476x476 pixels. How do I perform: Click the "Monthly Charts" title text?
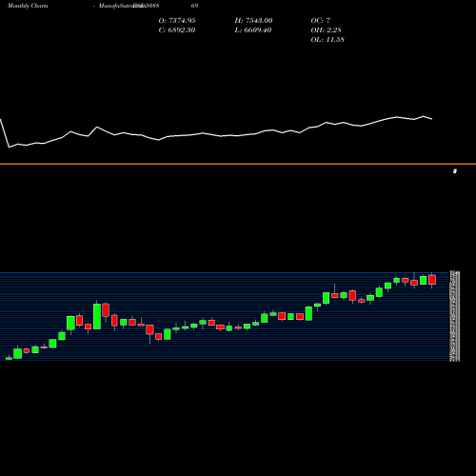click(x=28, y=6)
